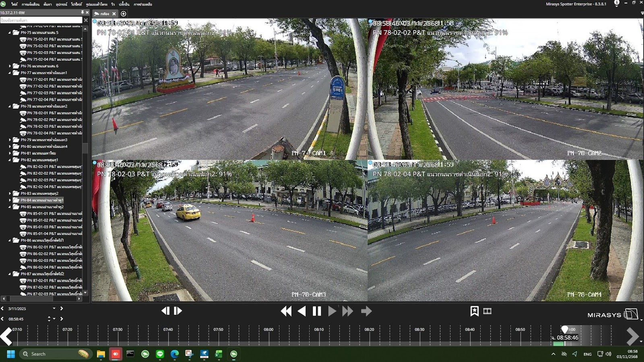Select camera PN 77-02-03 P&T icon

click(x=23, y=93)
